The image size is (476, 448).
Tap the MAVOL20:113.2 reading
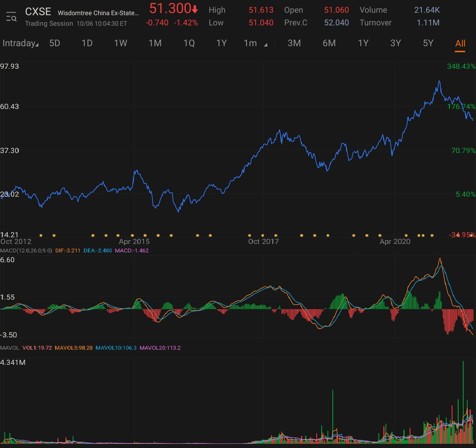tap(160, 348)
